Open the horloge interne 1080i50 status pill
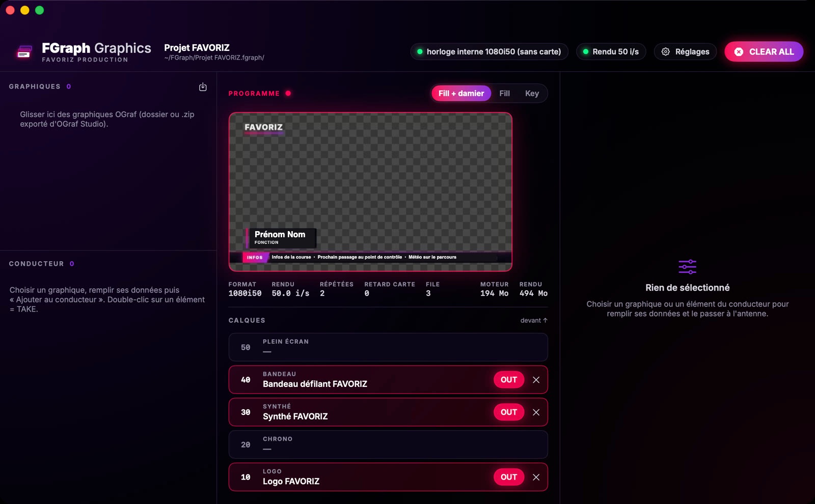This screenshot has height=504, width=815. [x=489, y=51]
